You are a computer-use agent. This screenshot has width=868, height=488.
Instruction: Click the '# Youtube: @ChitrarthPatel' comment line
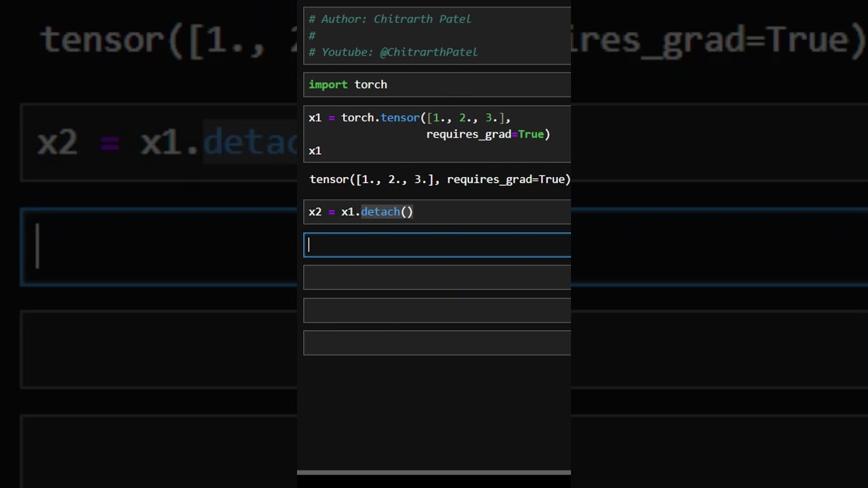coord(393,52)
